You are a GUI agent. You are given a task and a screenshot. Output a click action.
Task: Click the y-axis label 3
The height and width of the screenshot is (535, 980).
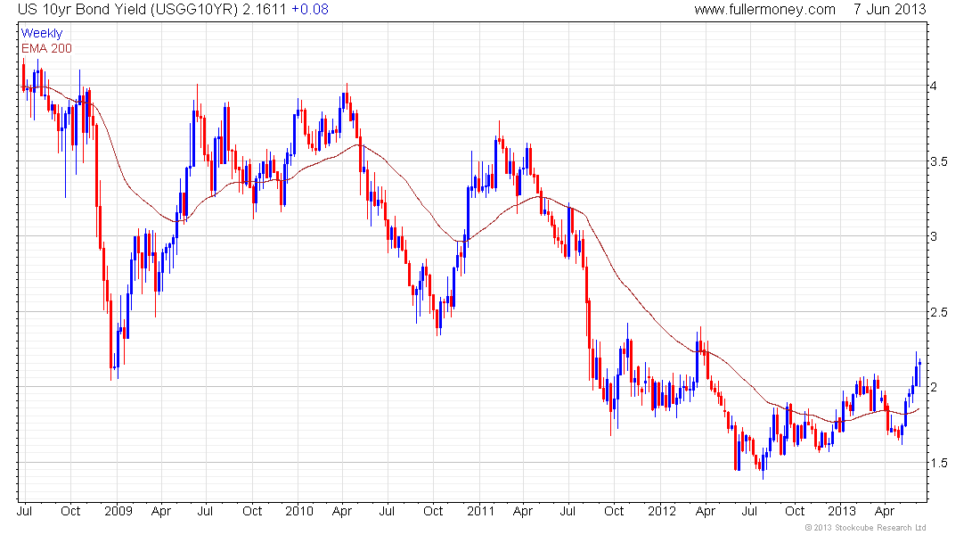point(933,236)
